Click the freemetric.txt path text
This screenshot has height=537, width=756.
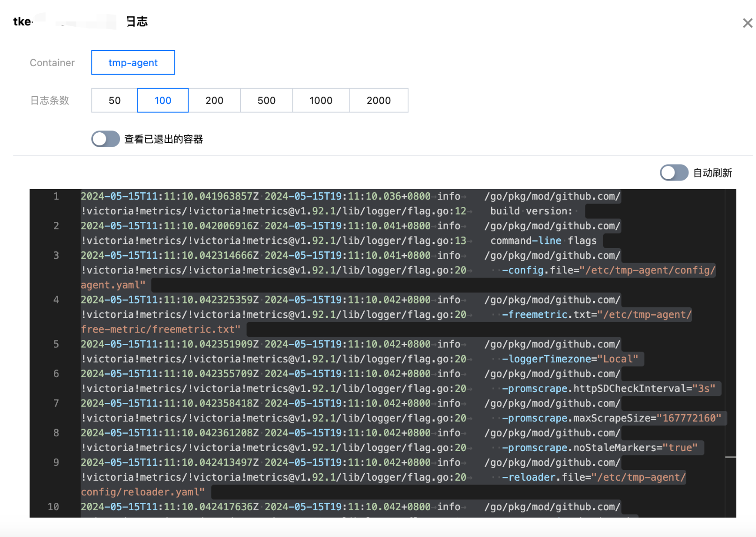tap(161, 329)
